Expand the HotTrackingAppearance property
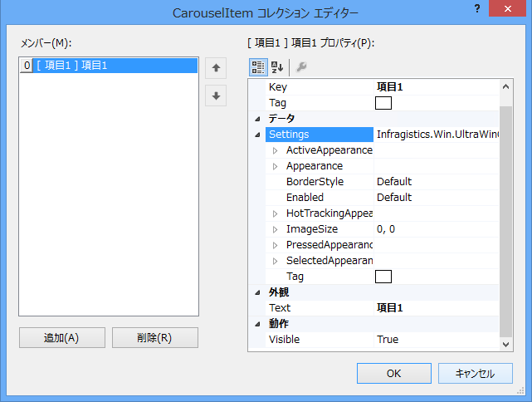The image size is (532, 402). pos(275,213)
